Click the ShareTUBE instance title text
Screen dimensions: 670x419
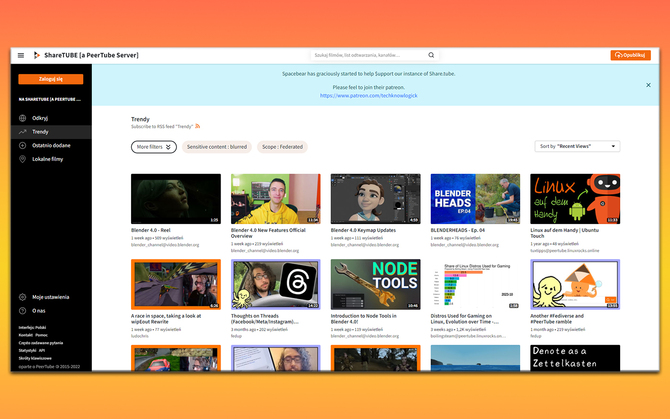91,55
